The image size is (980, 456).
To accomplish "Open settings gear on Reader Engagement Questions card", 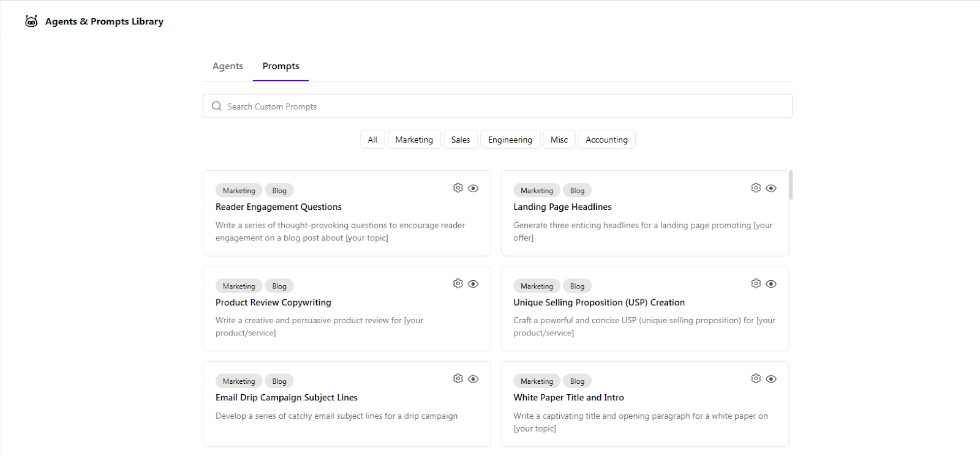I will (x=458, y=188).
